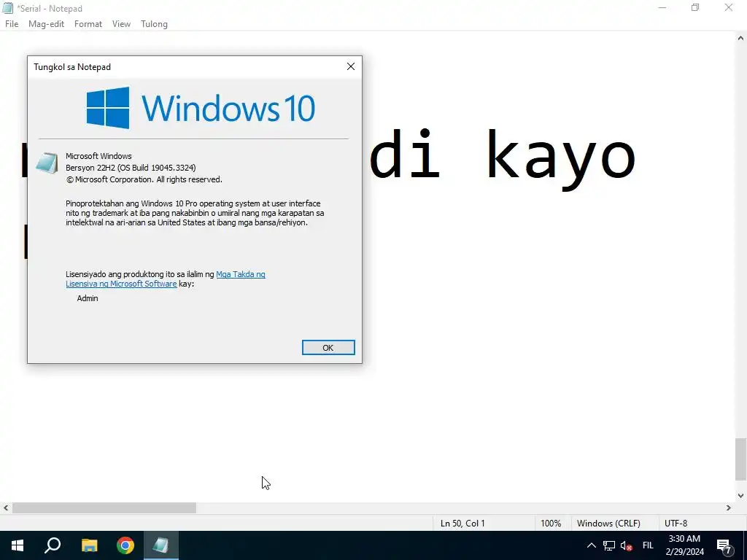Show hidden system tray icons

tap(591, 545)
